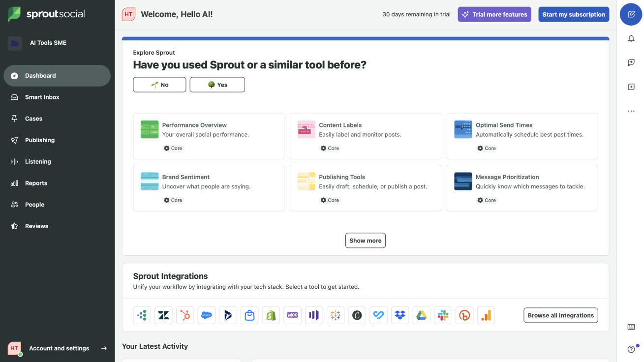Open the help question mark icon
The height and width of the screenshot is (362, 644).
coord(631,349)
